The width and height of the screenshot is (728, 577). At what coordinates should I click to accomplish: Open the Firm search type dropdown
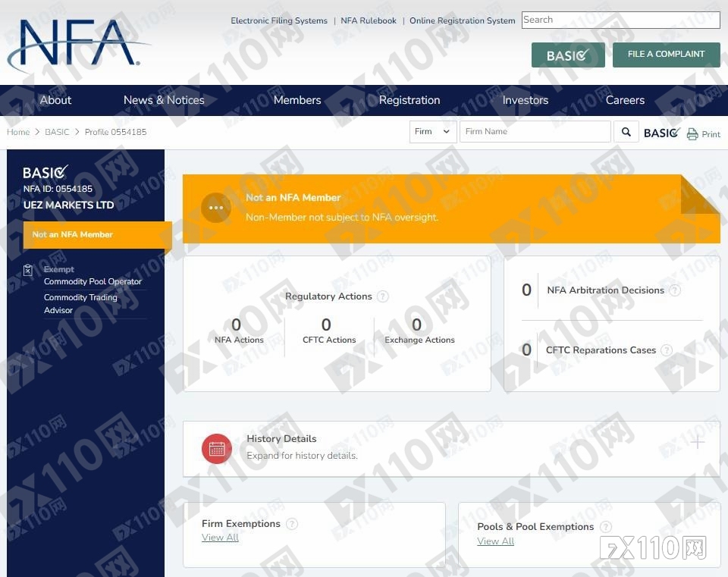[x=433, y=132]
